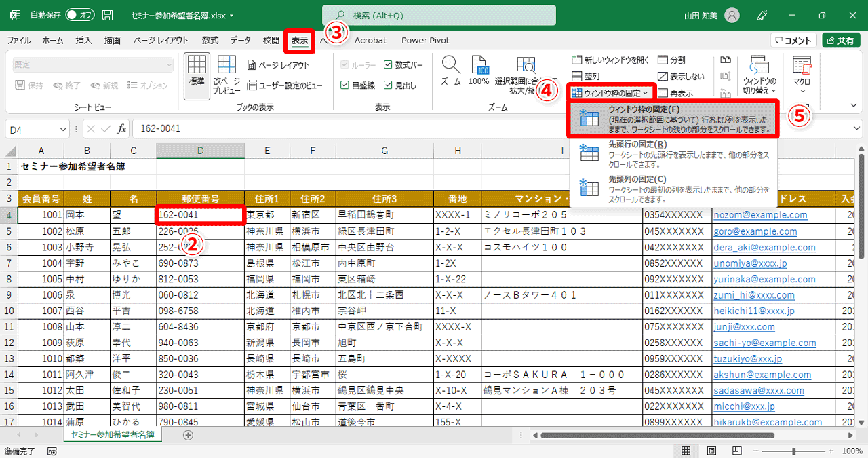Click the 共有 share button
The image size is (868, 458).
pos(841,39)
